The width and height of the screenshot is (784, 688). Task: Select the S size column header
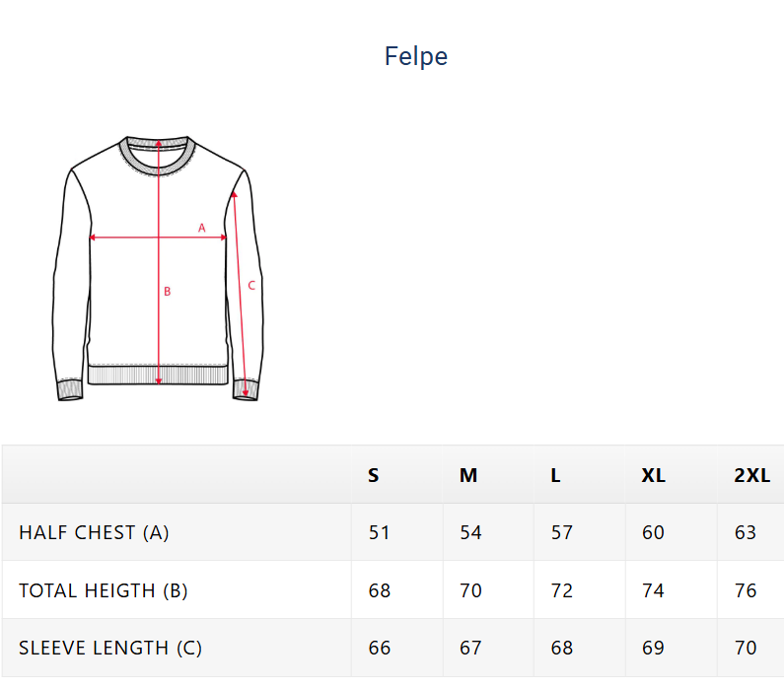[x=374, y=475]
